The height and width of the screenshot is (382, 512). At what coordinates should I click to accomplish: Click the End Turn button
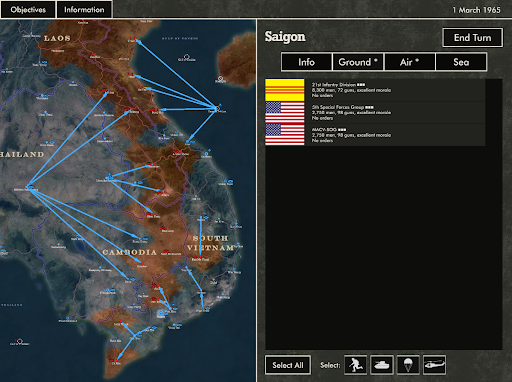(473, 38)
